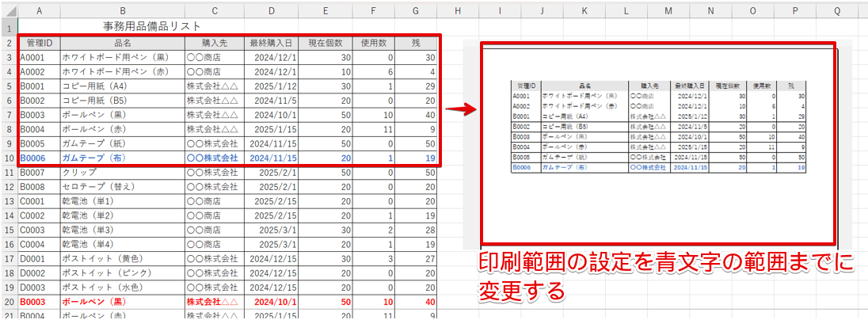The width and height of the screenshot is (868, 320).
Task: Click worksheet cell 2024/11/5 in コピー用紙（B5）row
Action: 271,101
